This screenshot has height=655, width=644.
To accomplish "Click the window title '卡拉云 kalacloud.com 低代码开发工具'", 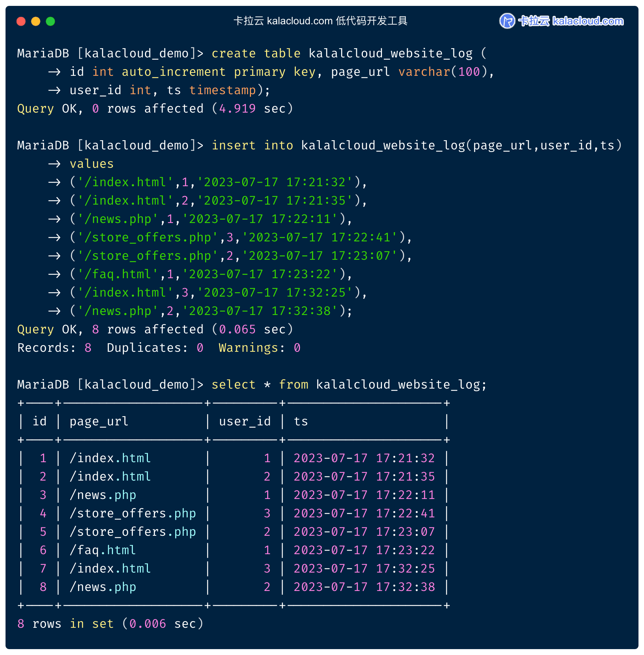I will [321, 21].
